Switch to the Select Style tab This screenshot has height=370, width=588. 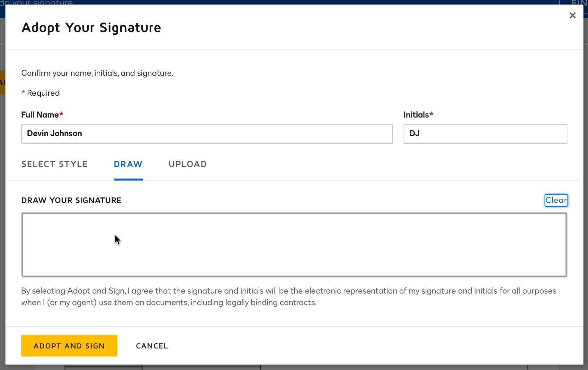coord(54,164)
